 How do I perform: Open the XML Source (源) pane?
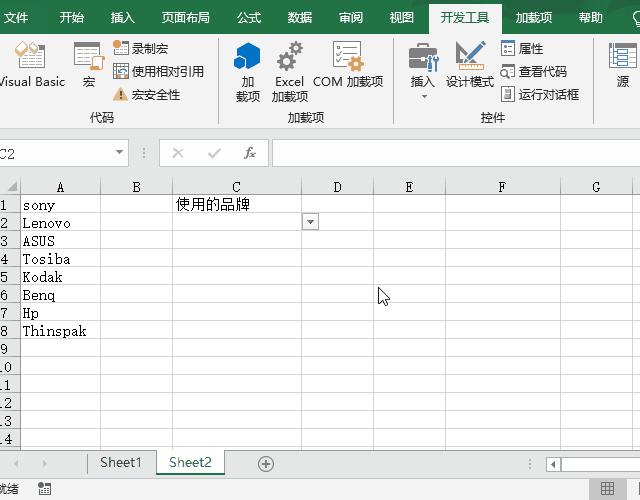click(622, 64)
